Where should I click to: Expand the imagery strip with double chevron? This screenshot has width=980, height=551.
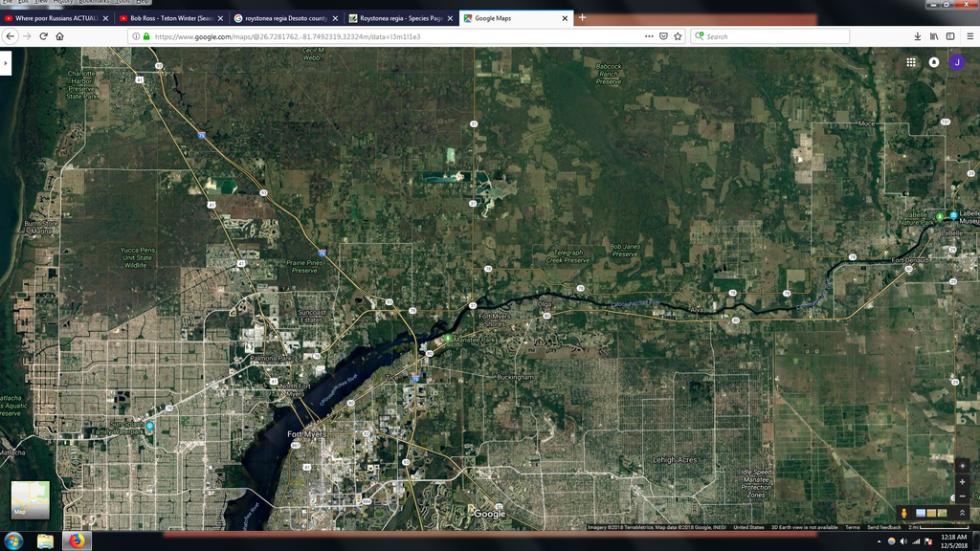coord(963,513)
